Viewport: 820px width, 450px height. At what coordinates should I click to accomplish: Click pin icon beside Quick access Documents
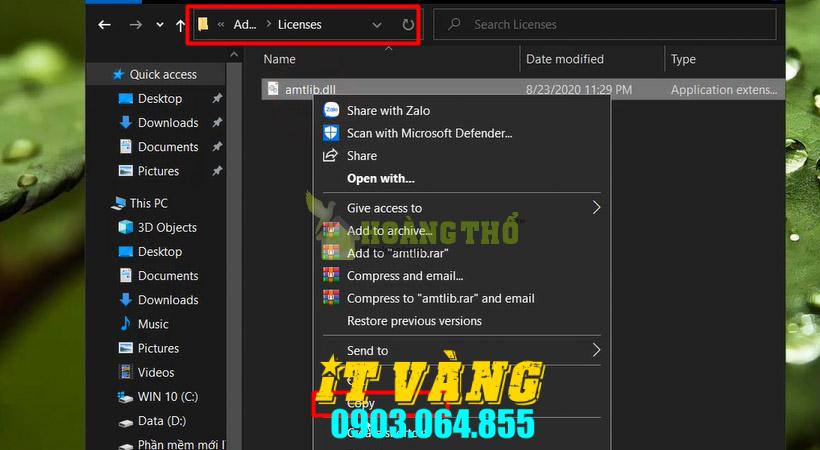pos(217,147)
